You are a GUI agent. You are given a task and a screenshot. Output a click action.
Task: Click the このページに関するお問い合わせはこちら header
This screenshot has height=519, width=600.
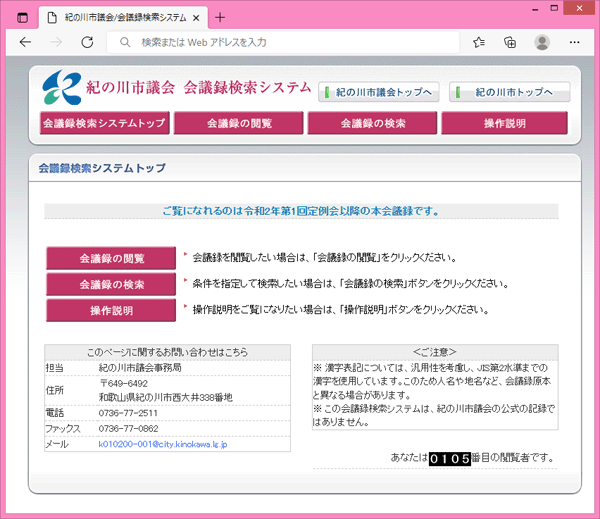(167, 352)
